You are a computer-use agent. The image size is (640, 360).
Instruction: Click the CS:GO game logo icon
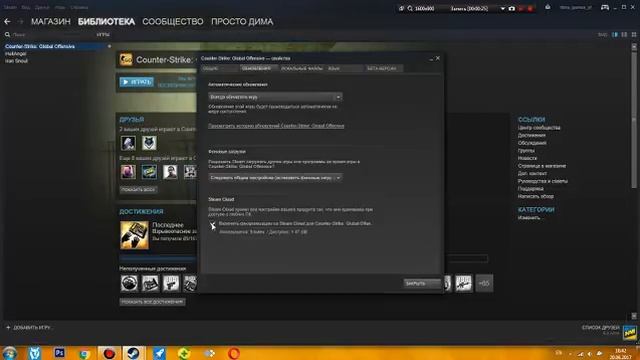pos(126,60)
